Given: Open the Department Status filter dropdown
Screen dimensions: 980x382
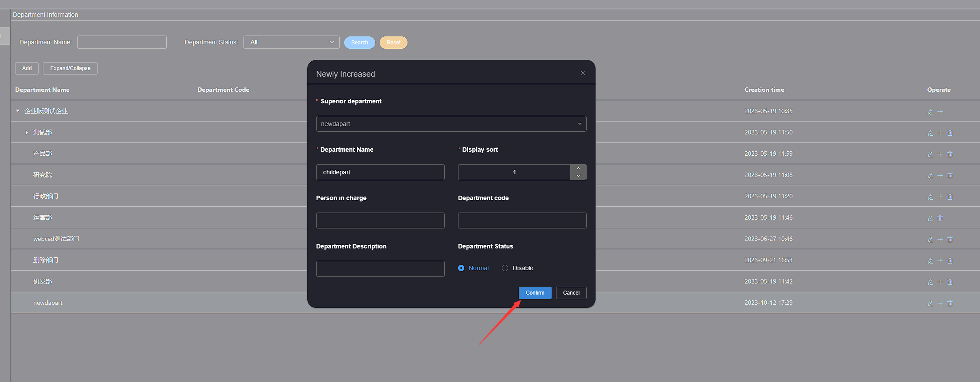Looking at the screenshot, I should pyautogui.click(x=291, y=42).
